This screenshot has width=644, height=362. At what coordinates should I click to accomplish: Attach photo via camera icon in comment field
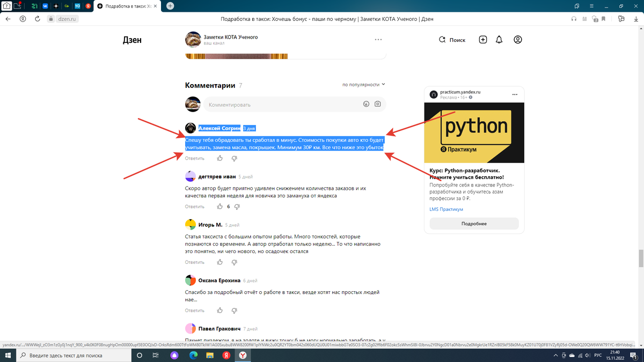(x=378, y=104)
